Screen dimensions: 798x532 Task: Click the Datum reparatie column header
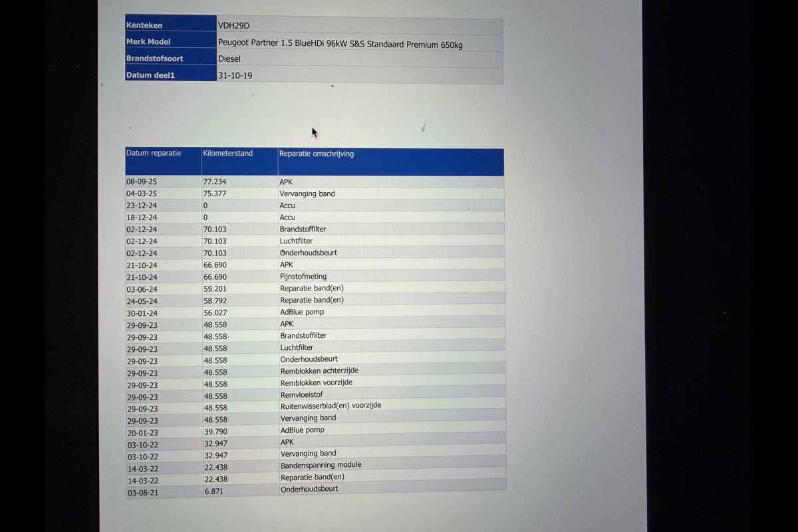point(154,153)
